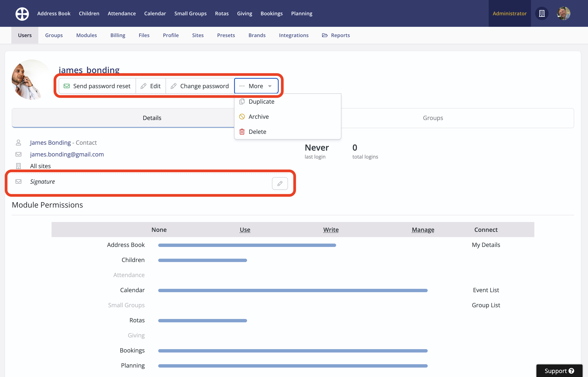The width and height of the screenshot is (588, 377).
Task: Open the Manage column header options
Action: 423,230
